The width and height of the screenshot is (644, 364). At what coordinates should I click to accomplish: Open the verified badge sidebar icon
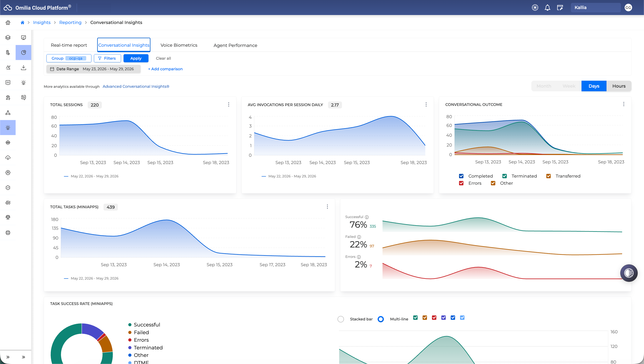(x=8, y=188)
